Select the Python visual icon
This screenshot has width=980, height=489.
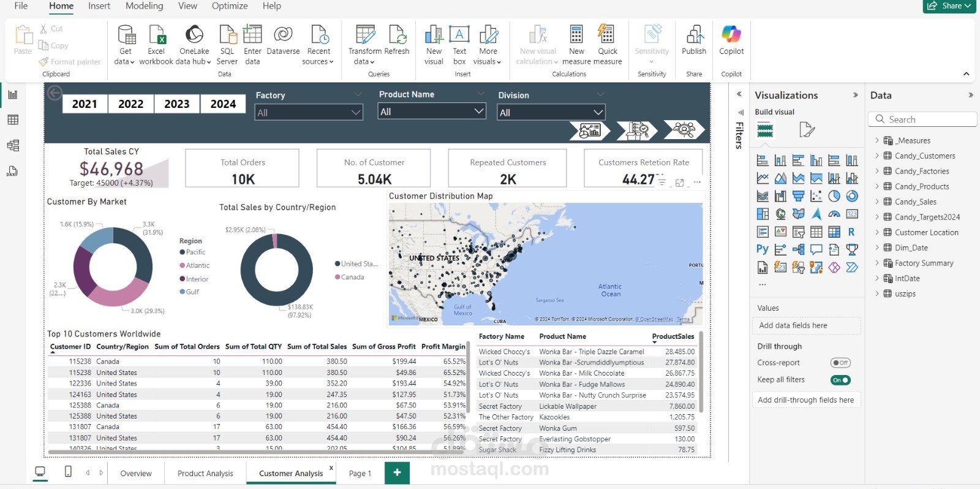[762, 249]
